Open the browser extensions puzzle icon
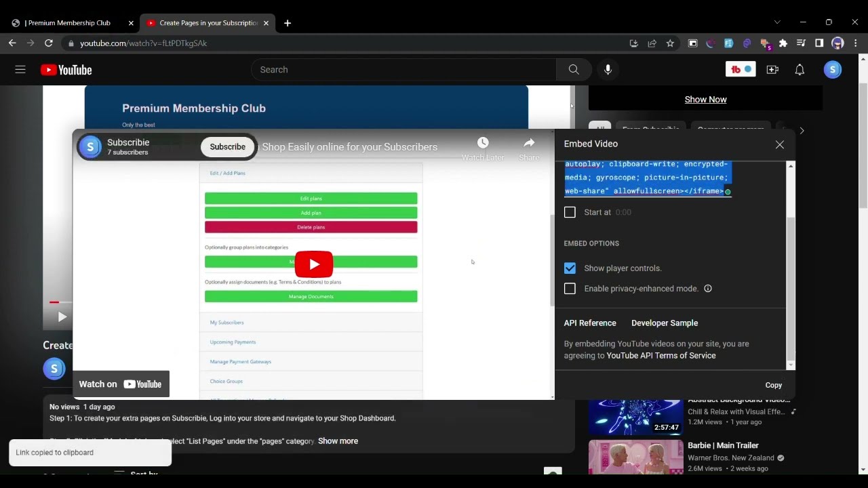The image size is (868, 488). click(x=783, y=43)
